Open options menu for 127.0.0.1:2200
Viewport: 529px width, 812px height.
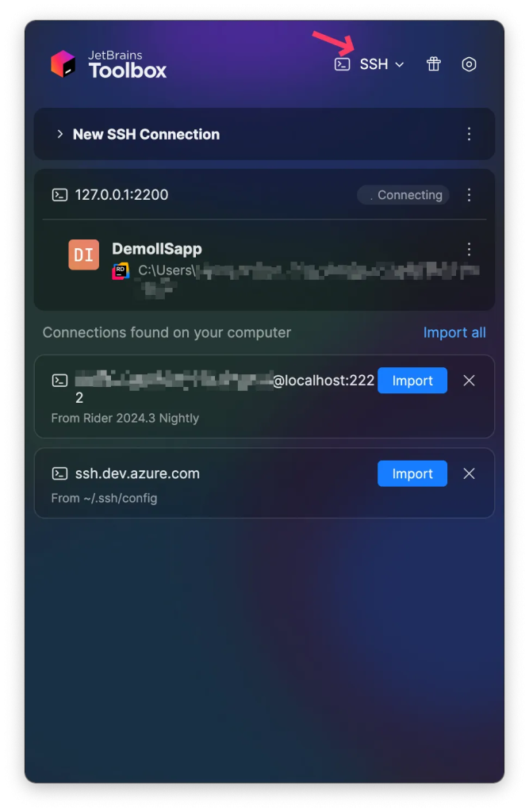point(469,195)
